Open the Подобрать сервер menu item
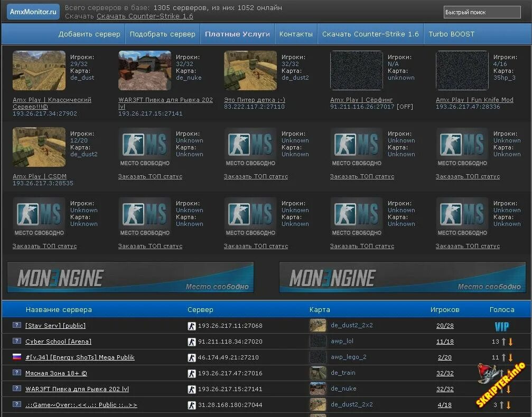The image size is (532, 417). pos(163,34)
